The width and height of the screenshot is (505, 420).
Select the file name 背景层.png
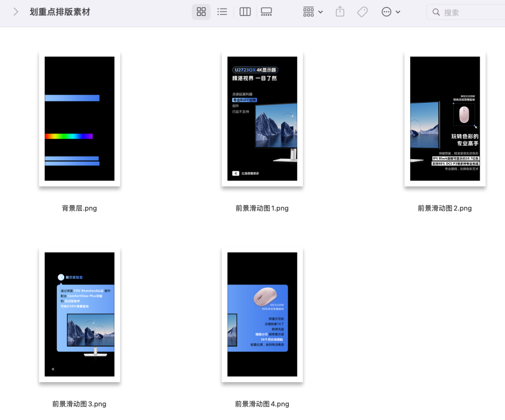[x=79, y=208]
